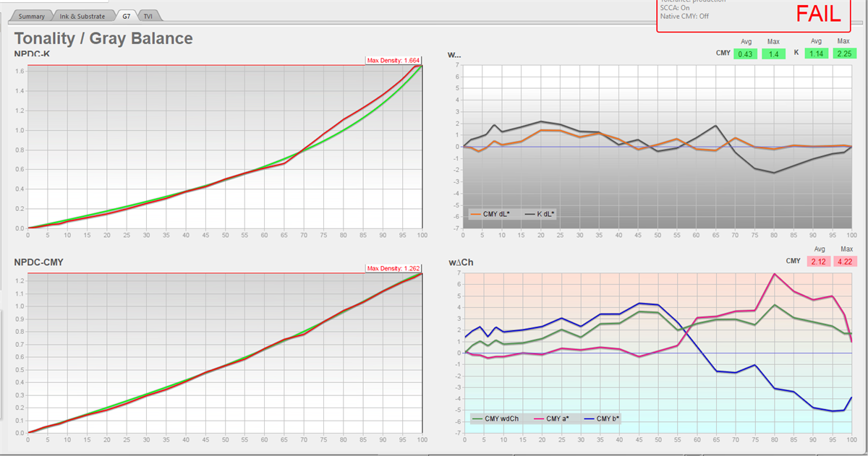This screenshot has width=868, height=456.
Task: Click the K dL* legend entry
Action: point(539,214)
